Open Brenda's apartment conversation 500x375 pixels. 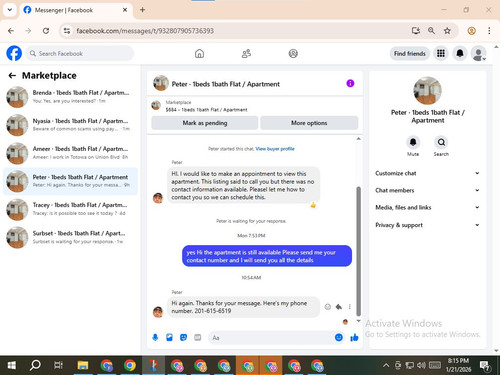tap(70, 97)
